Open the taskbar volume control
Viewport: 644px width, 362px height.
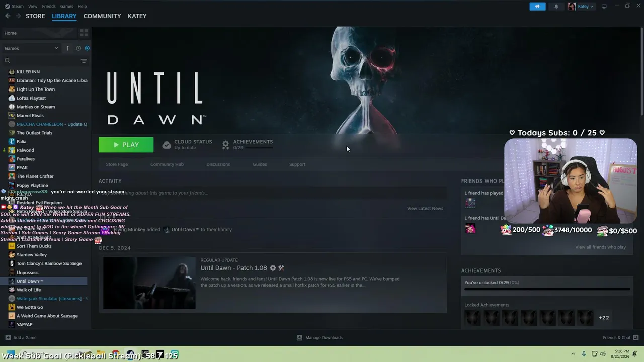tap(603, 354)
